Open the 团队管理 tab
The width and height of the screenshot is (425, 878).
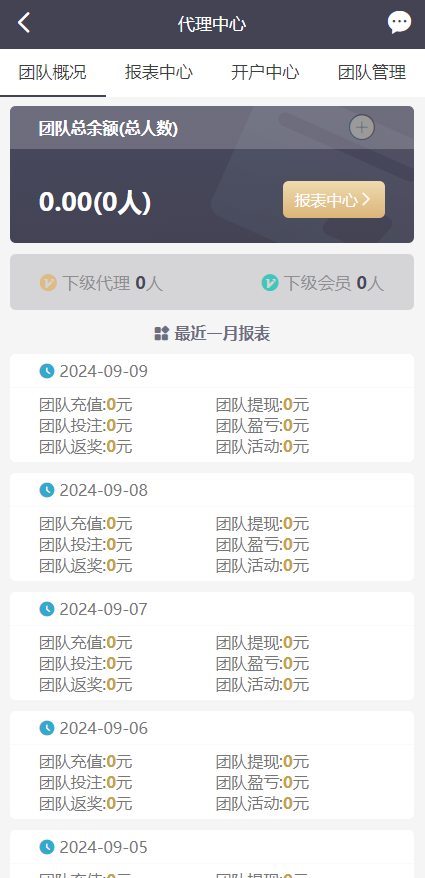372,73
